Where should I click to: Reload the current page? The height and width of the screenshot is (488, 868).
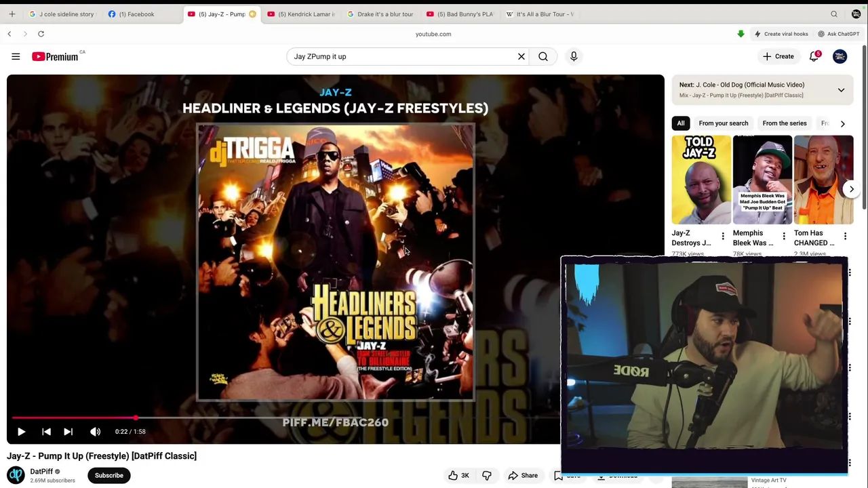click(x=41, y=33)
